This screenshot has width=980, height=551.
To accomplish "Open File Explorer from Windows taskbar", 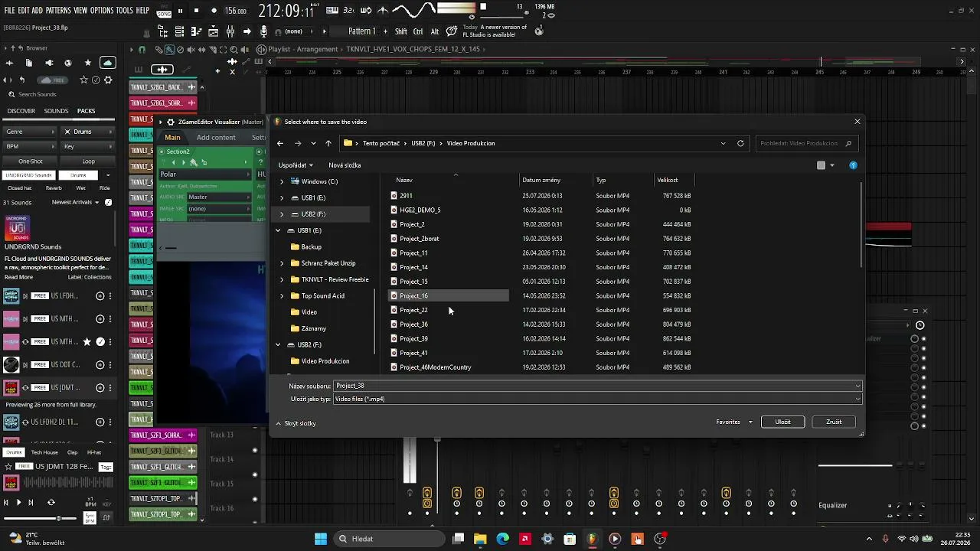I will click(x=480, y=539).
